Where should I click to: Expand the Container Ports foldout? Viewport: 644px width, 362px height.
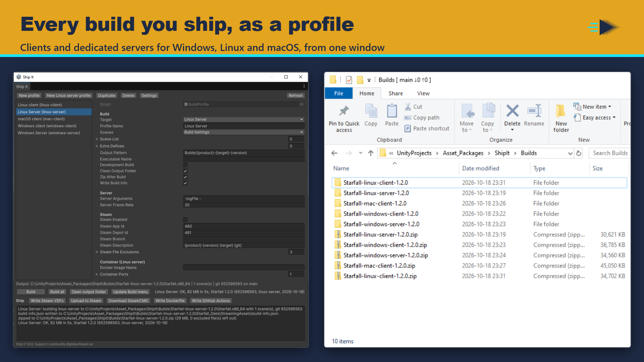coord(97,274)
